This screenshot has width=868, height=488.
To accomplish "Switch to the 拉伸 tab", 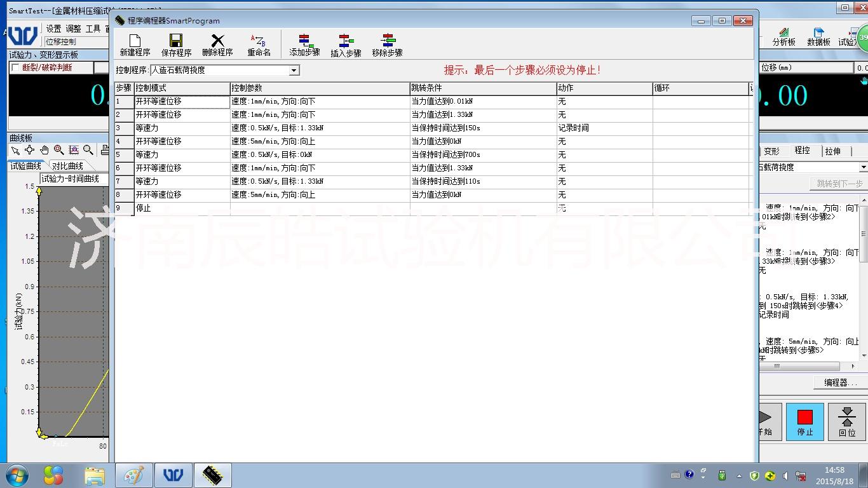I will pyautogui.click(x=832, y=151).
